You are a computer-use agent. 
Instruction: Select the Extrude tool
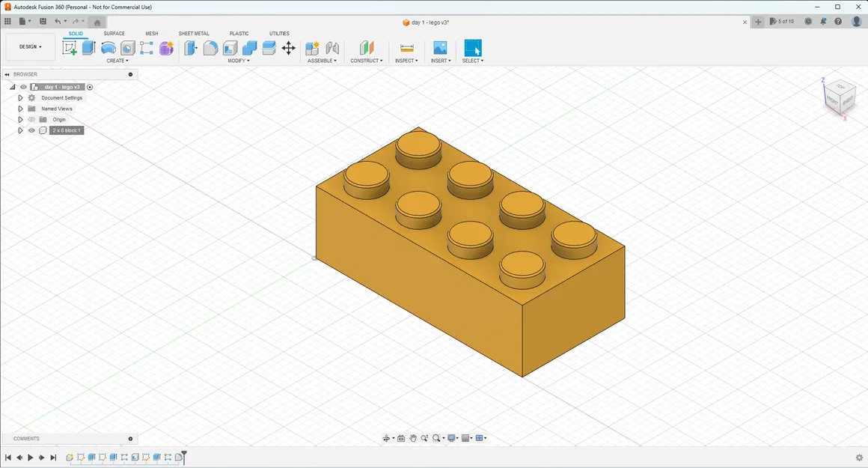coord(88,48)
